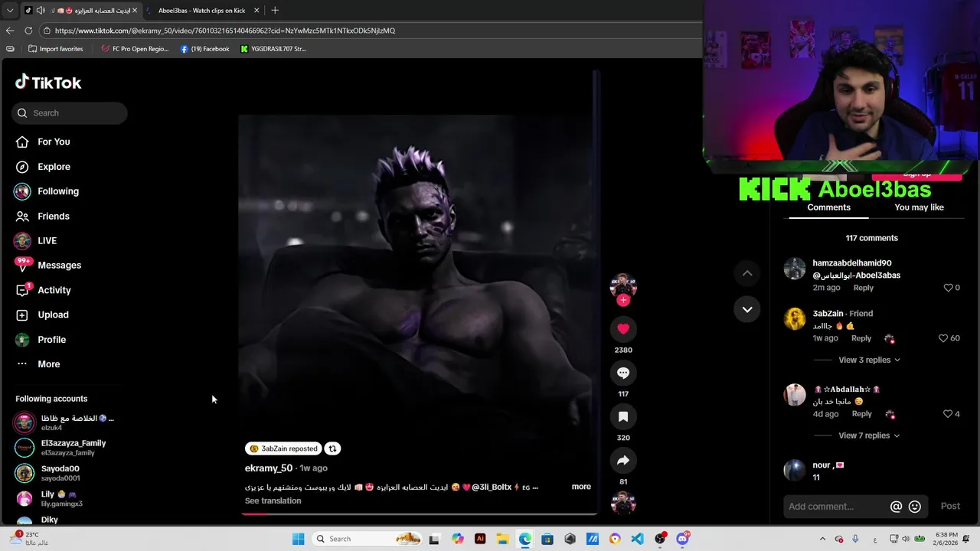Like Abdallah's comment with 4 likes
The width and height of the screenshot is (980, 551).
click(x=948, y=414)
